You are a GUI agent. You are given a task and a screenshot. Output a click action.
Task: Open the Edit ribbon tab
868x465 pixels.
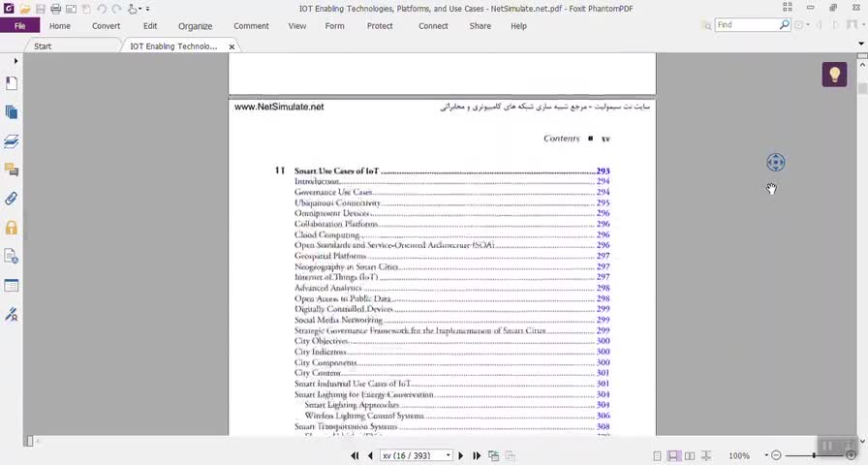click(x=150, y=26)
